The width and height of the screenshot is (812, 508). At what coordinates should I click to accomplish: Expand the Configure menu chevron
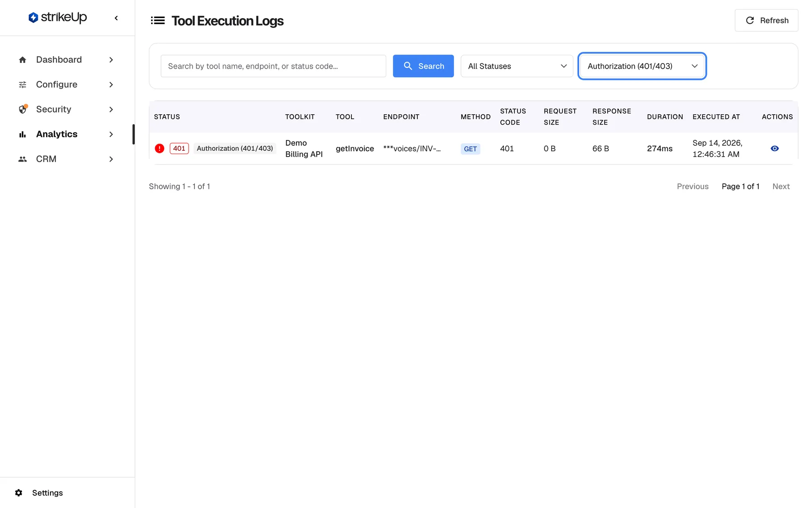(x=111, y=84)
